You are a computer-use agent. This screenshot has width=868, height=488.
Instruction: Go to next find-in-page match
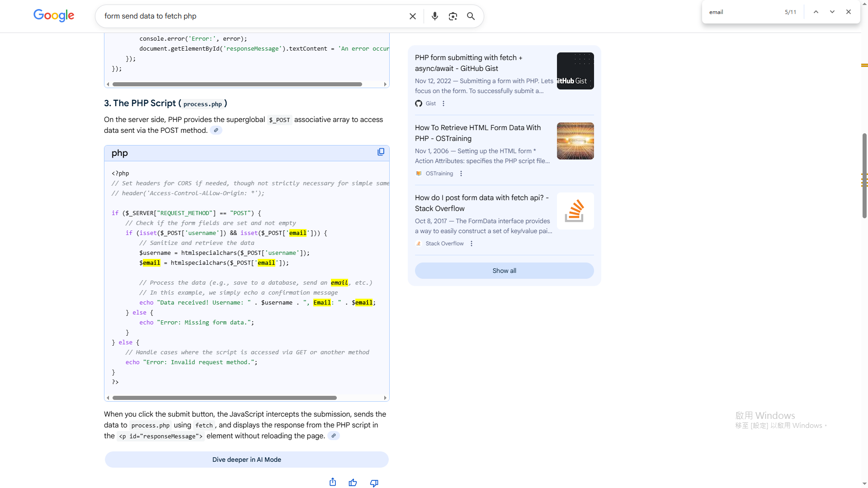coord(832,12)
